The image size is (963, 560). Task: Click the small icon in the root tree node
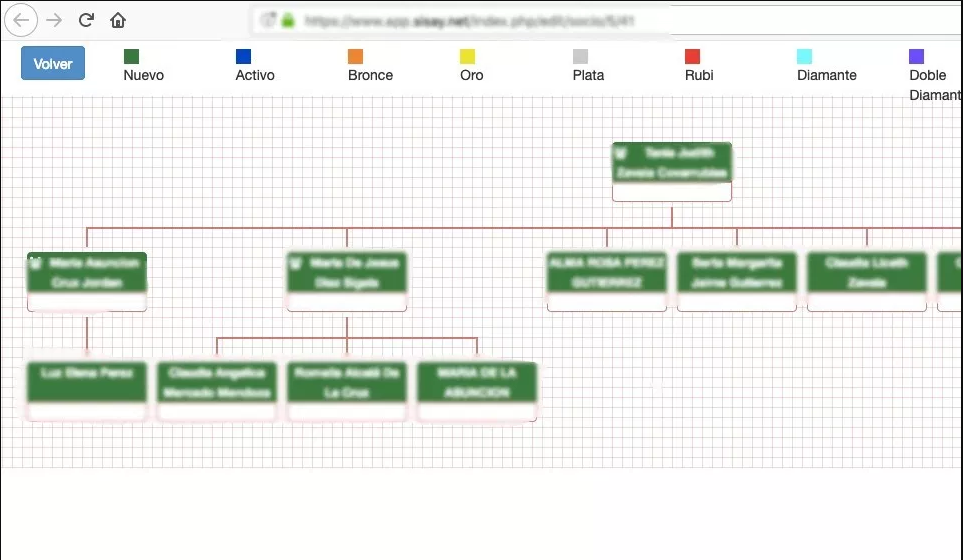(620, 152)
